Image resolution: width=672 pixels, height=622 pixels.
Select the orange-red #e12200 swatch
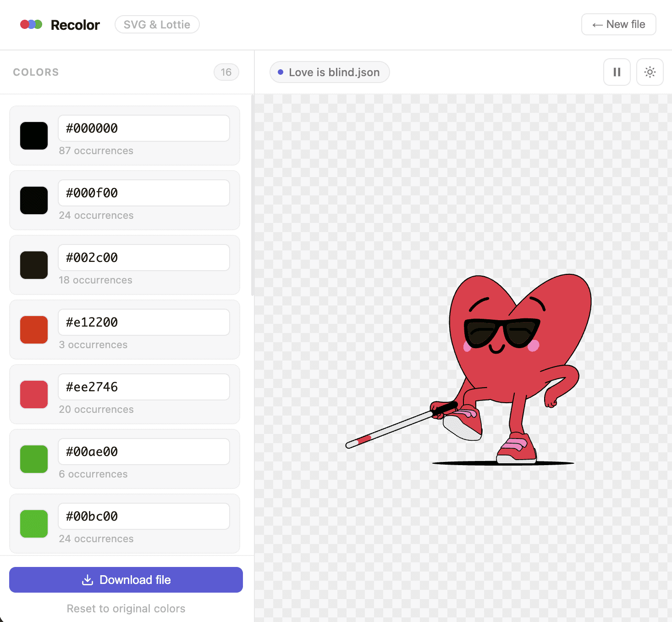click(33, 329)
